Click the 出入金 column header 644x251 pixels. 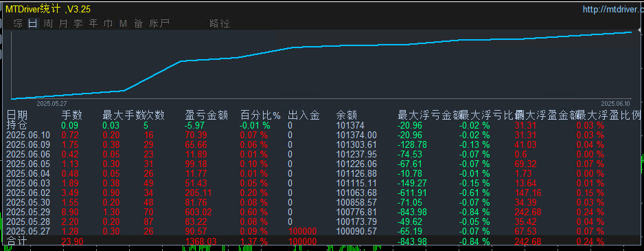tap(304, 116)
